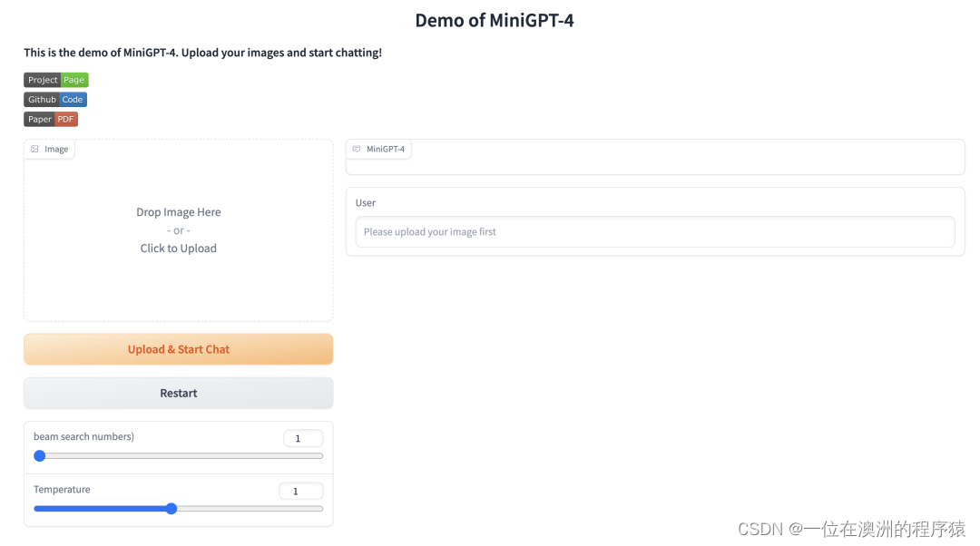Click the beam search numbers slider handle
This screenshot has width=980, height=546.
click(39, 456)
